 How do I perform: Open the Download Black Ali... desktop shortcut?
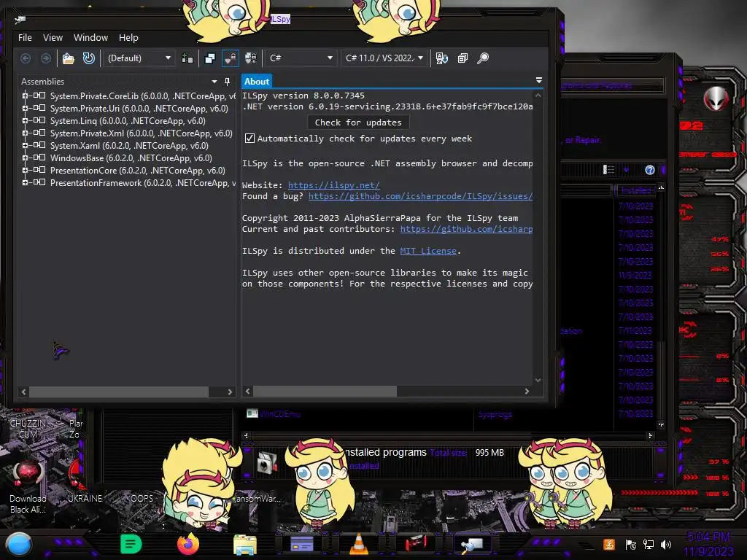click(28, 486)
